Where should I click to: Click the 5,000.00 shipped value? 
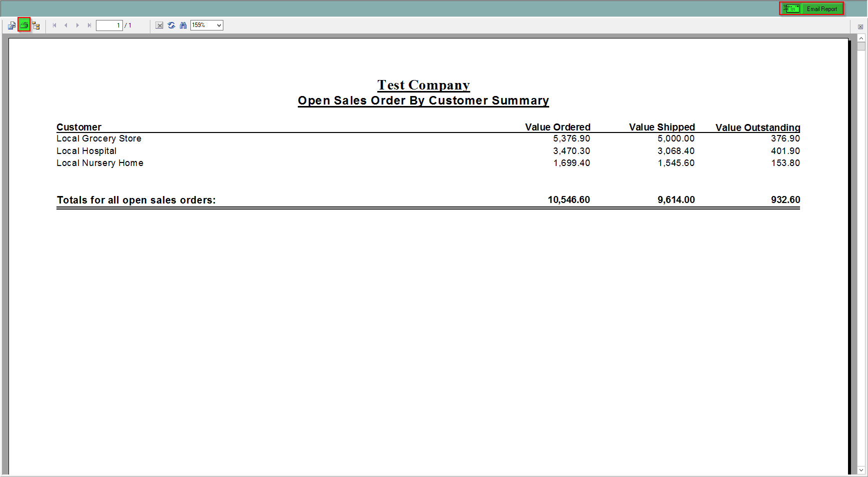point(676,138)
